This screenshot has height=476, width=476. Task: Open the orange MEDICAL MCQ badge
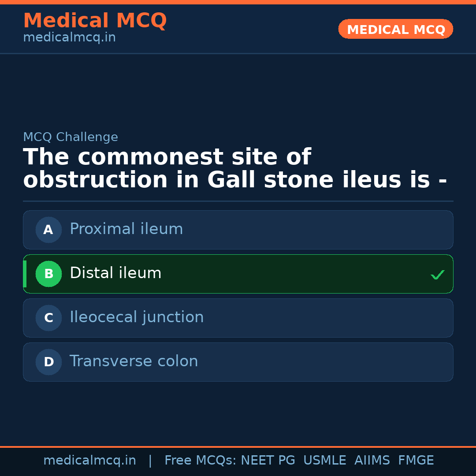[395, 29]
